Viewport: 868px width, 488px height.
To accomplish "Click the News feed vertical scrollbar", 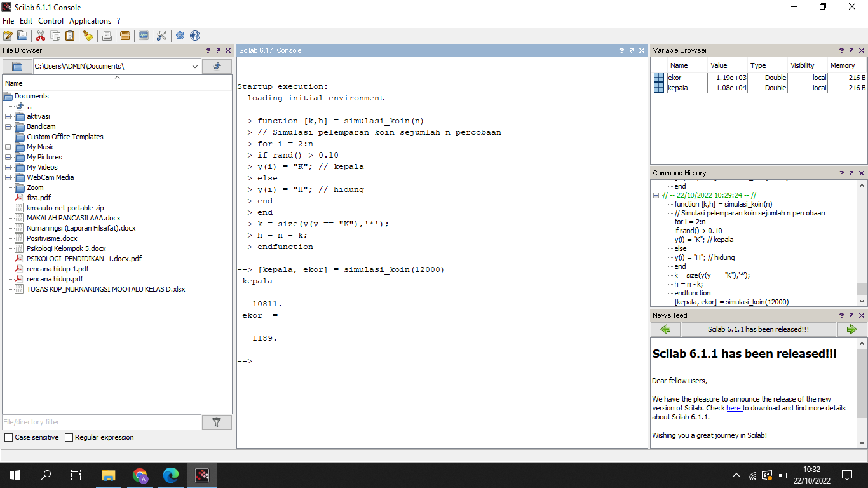I will click(862, 393).
